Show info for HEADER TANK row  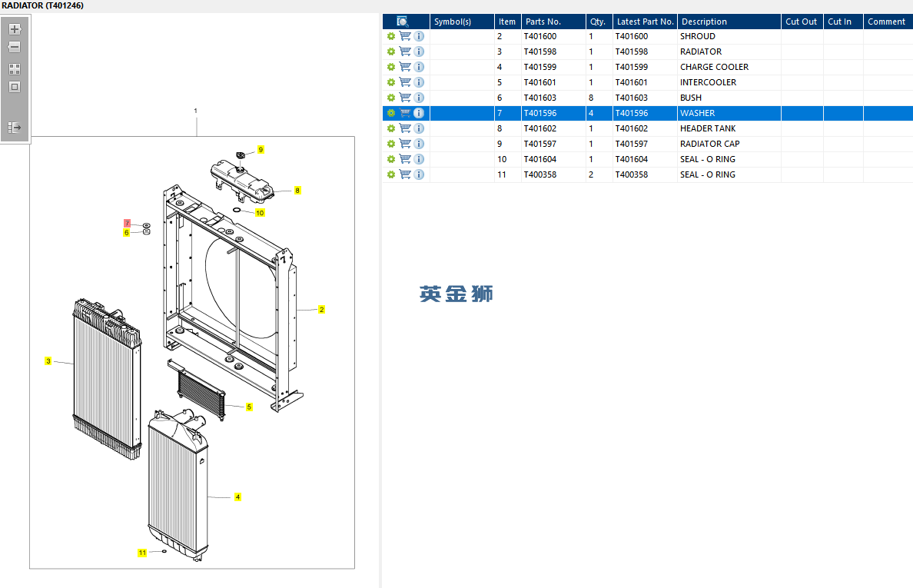tap(419, 128)
